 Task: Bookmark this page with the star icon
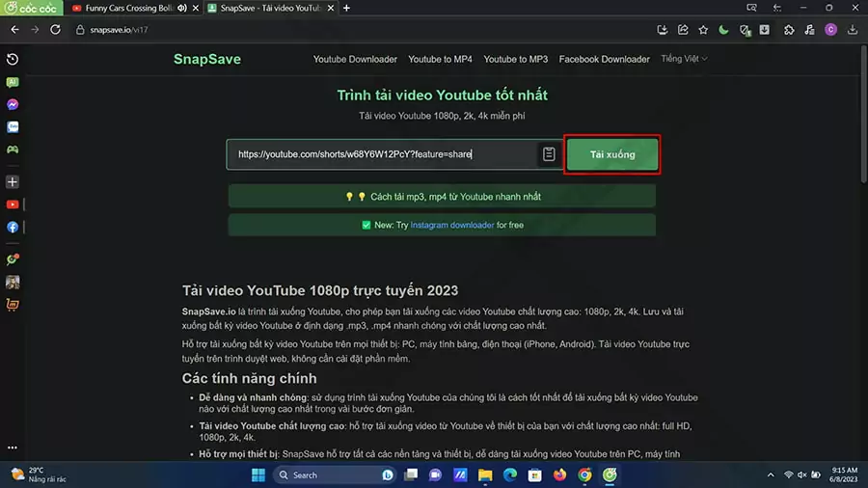pos(703,30)
